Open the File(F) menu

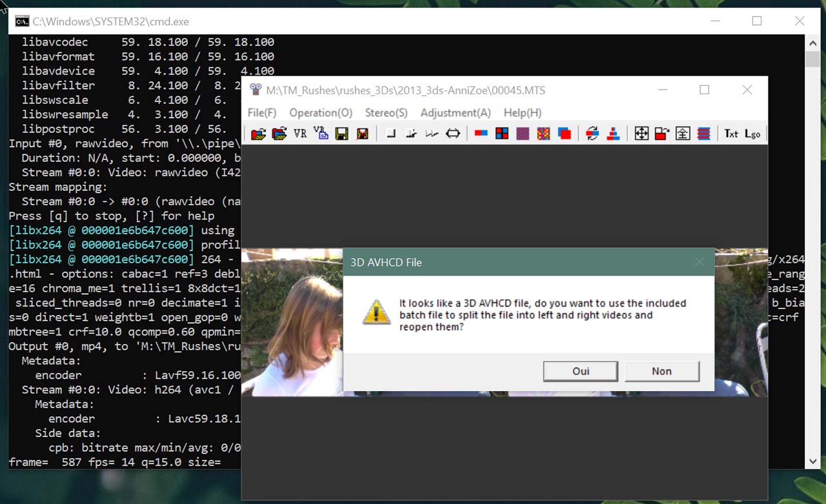pos(262,112)
